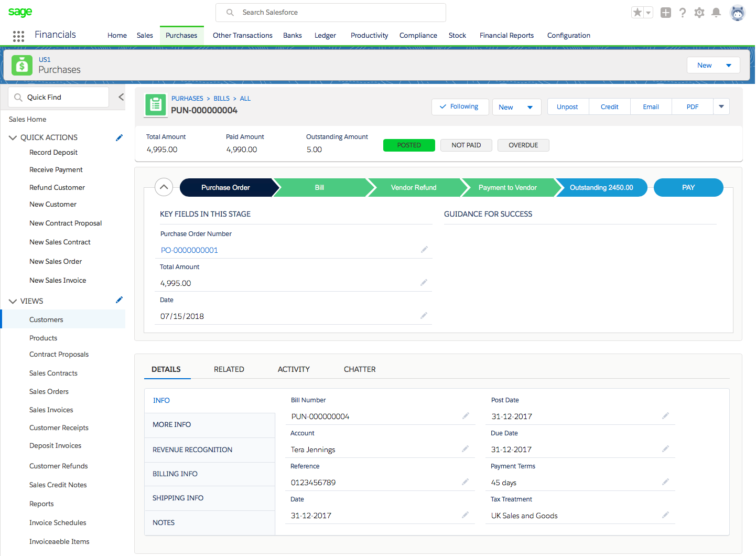The height and width of the screenshot is (556, 756).
Task: Collapse the sidebar with the arrow
Action: tap(121, 97)
